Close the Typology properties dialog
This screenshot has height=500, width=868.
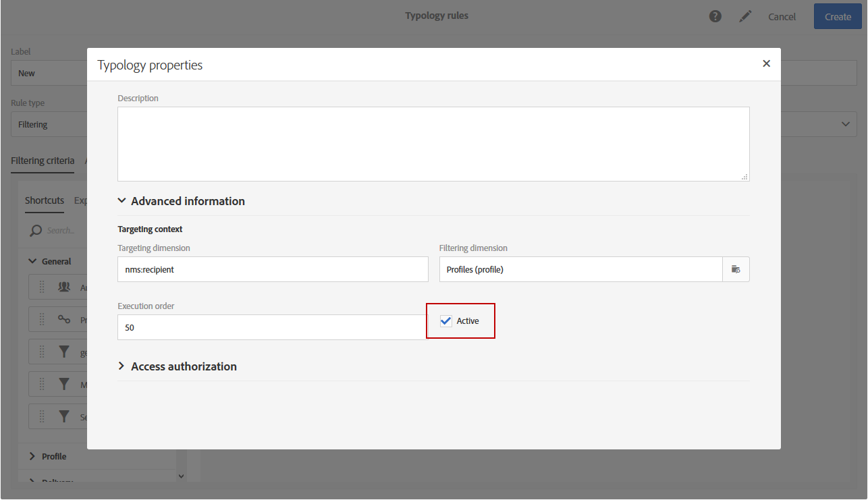tap(766, 63)
